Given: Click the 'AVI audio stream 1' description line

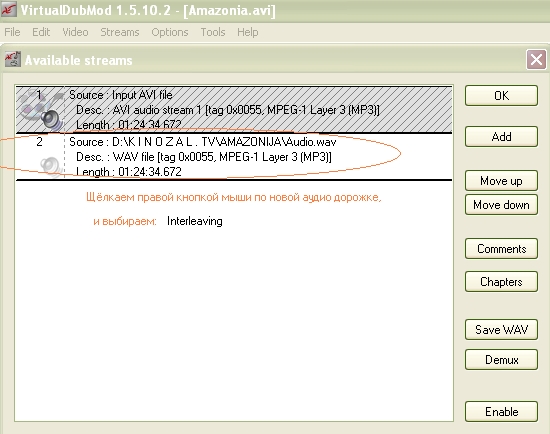Looking at the screenshot, I should coord(228,110).
